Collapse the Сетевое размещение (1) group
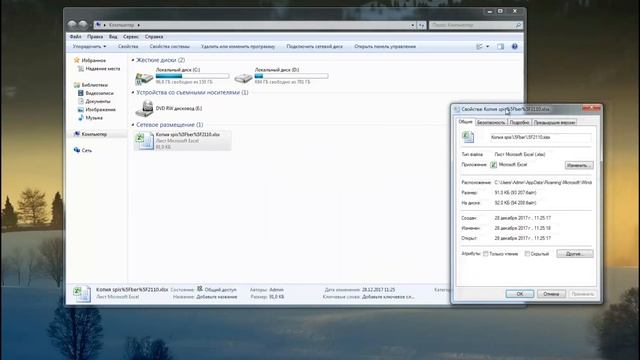640x360 pixels. pos(133,124)
